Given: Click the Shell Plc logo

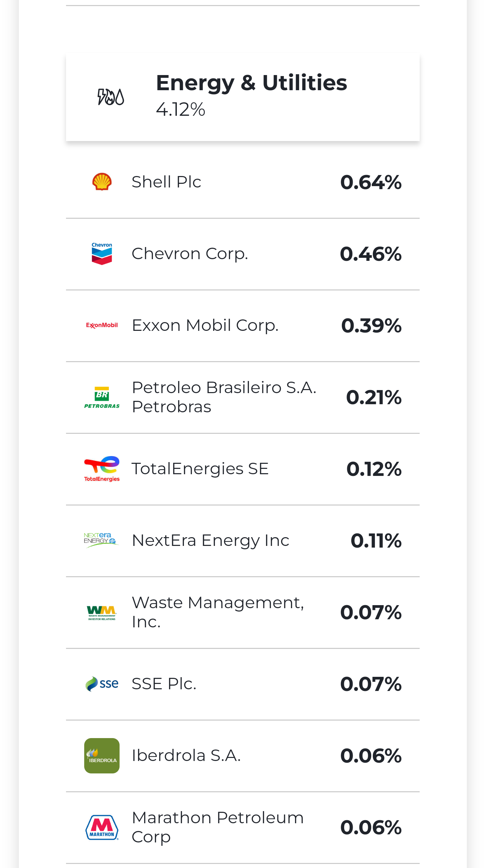Looking at the screenshot, I should [102, 182].
